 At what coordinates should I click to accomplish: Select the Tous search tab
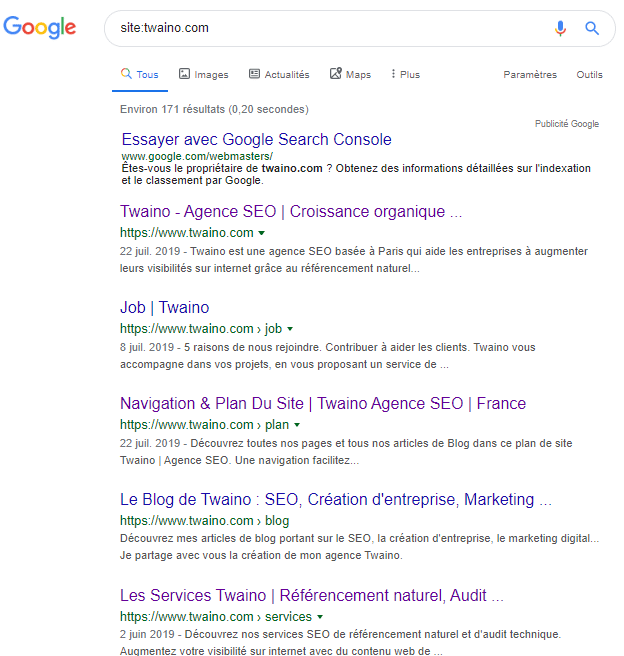click(x=140, y=74)
